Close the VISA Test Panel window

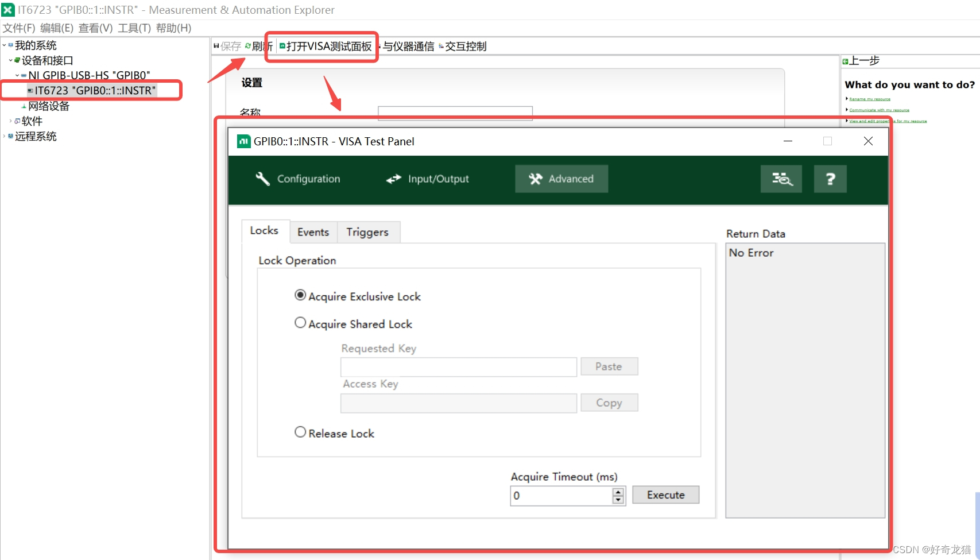click(868, 141)
